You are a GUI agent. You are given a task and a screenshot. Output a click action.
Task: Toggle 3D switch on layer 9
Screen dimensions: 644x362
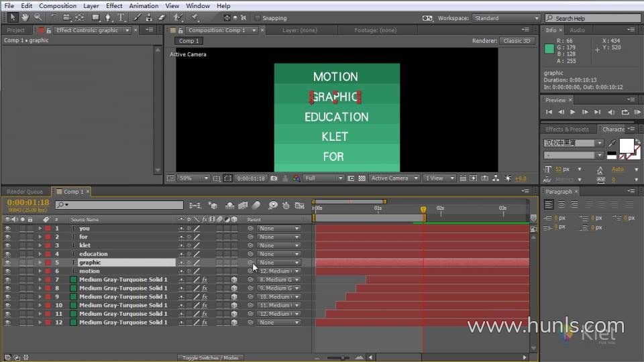[234, 297]
